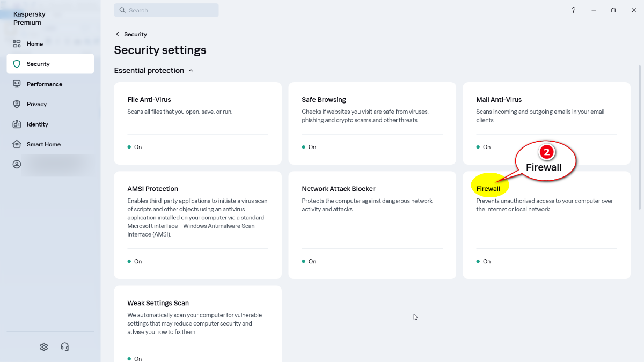The width and height of the screenshot is (644, 362).
Task: Open the Smart Home section
Action: (x=50, y=144)
